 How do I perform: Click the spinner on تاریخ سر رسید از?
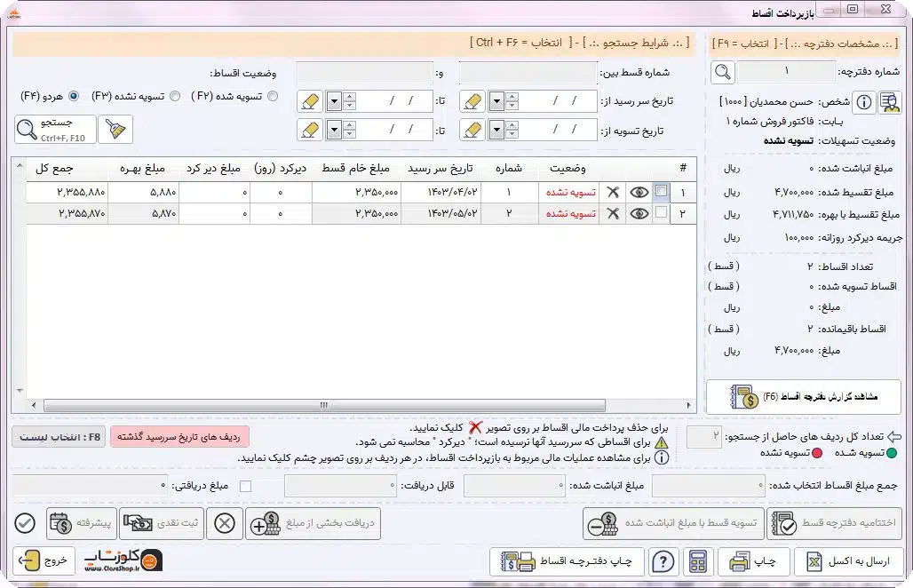pyautogui.click(x=512, y=101)
